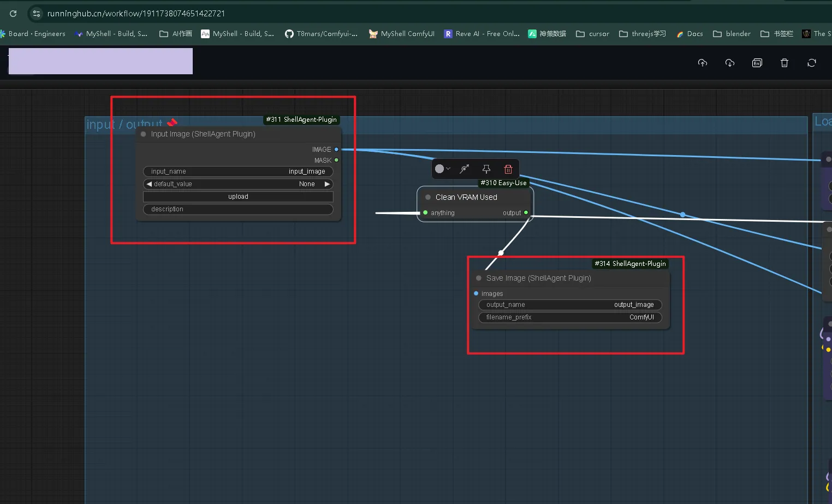832x504 pixels.
Task: Delete the node with the red trash icon
Action: (508, 169)
